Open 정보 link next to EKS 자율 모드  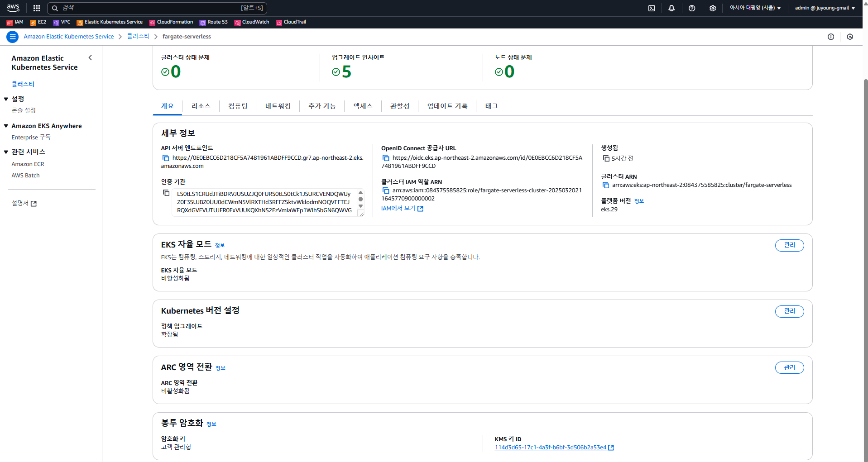coord(220,246)
